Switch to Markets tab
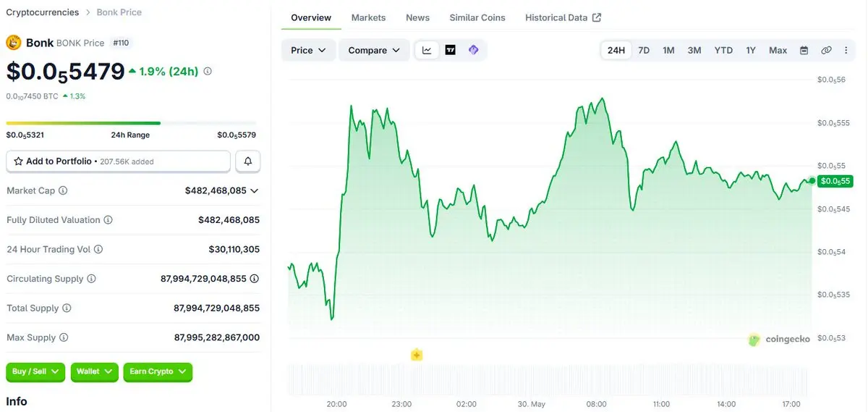 click(x=368, y=17)
